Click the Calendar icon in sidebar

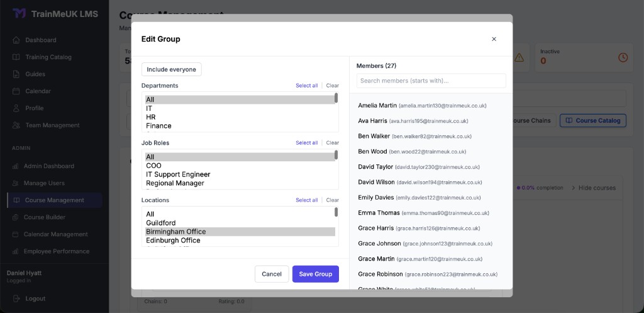point(16,91)
